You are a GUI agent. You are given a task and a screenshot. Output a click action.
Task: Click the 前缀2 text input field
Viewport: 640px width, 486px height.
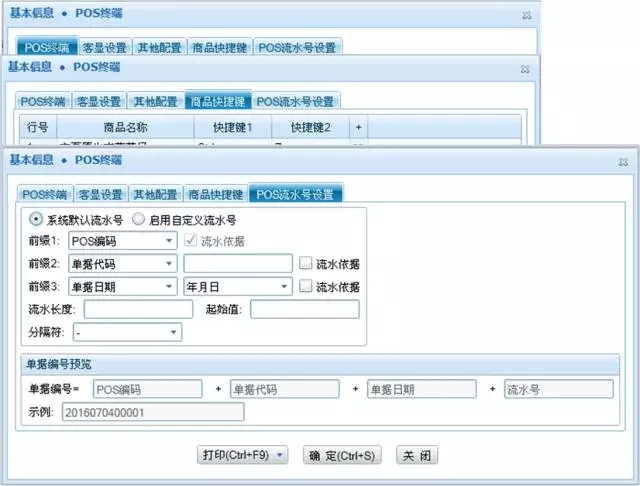(x=238, y=264)
